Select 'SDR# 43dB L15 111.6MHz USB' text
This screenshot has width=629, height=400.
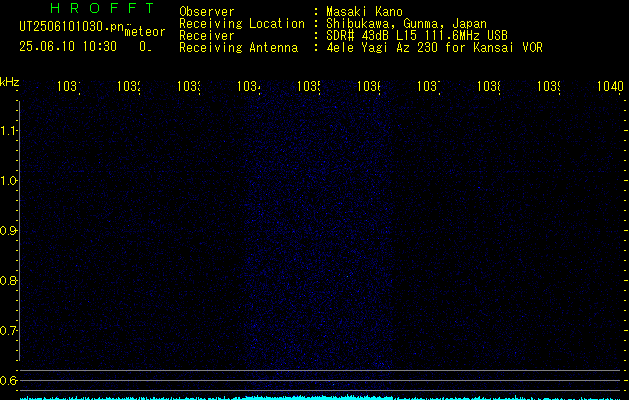[x=417, y=35]
